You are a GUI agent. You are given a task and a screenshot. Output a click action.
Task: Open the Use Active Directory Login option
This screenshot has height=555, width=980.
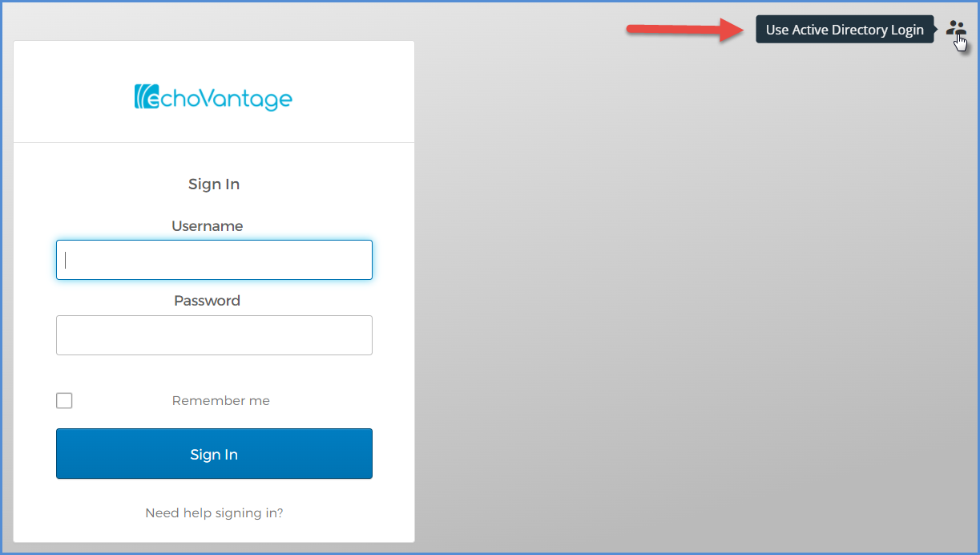(x=845, y=29)
